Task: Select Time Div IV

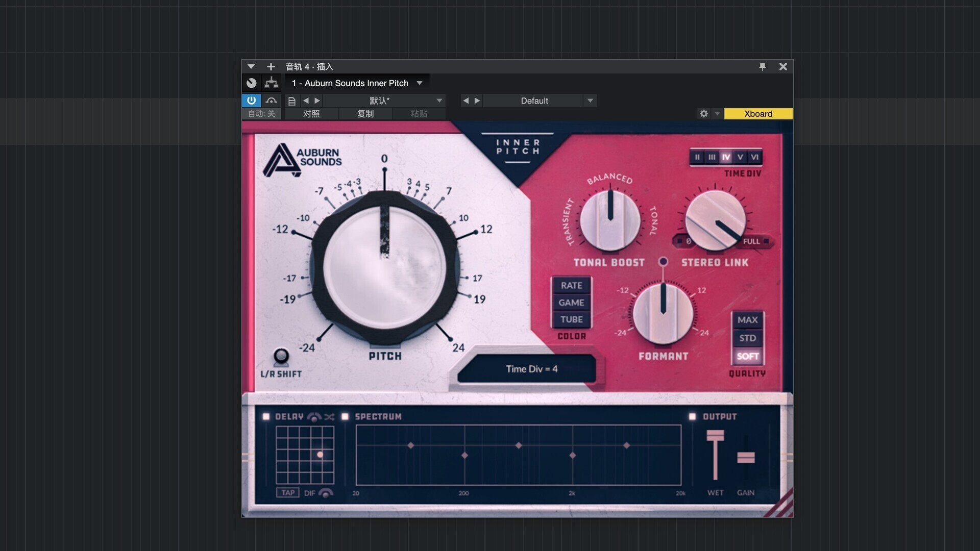Action: pos(726,157)
